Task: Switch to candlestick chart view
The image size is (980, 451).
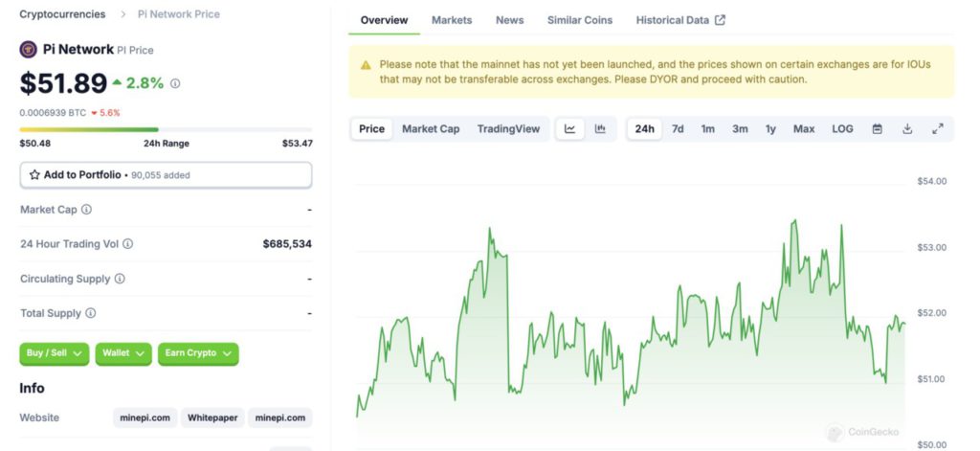Action: click(600, 129)
